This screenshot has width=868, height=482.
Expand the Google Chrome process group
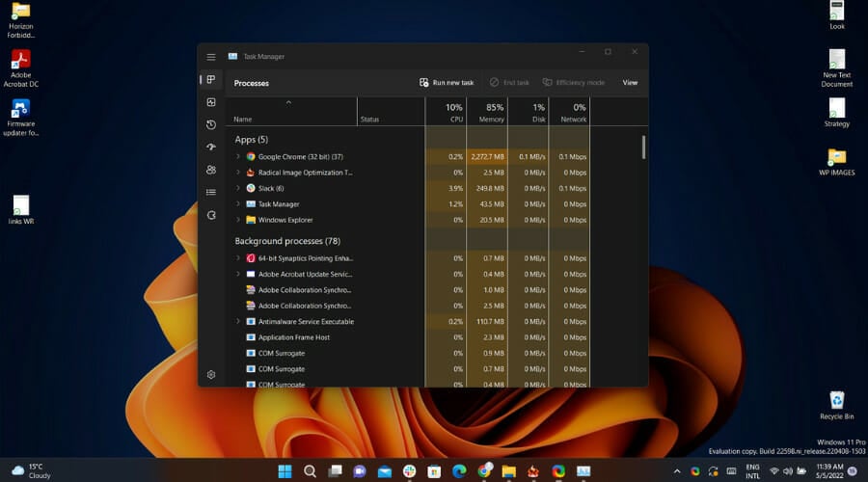238,156
